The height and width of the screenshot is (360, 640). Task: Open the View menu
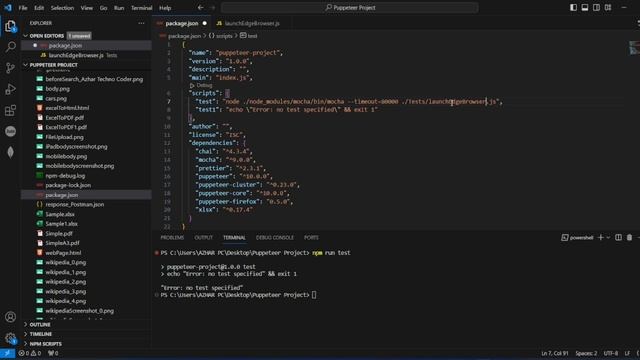(x=86, y=8)
